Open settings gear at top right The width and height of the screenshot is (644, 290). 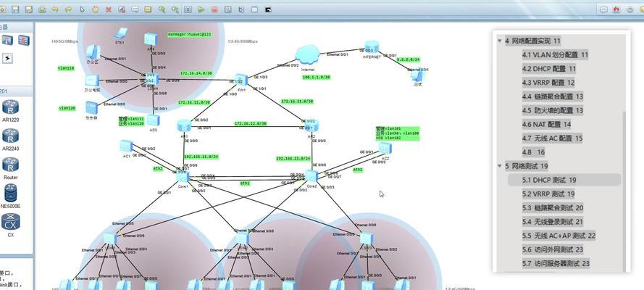(630, 9)
